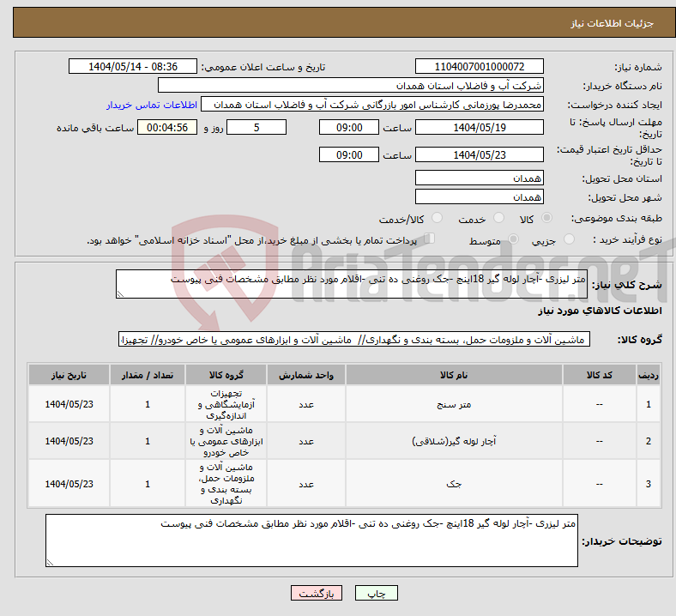Screen dimensions: 676x616
Task: Click the واحد شمارش column header
Action: [x=306, y=376]
